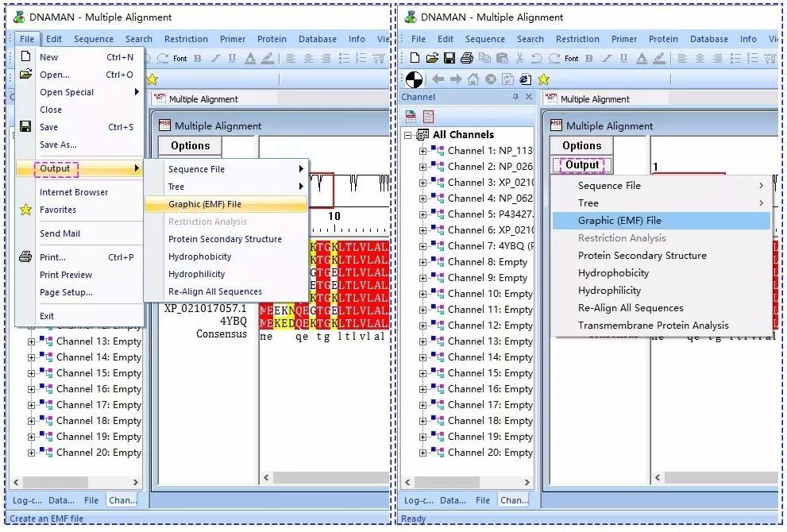Select Print Preview in the File menu
Viewport: 787px width, 532px height.
tap(80, 275)
